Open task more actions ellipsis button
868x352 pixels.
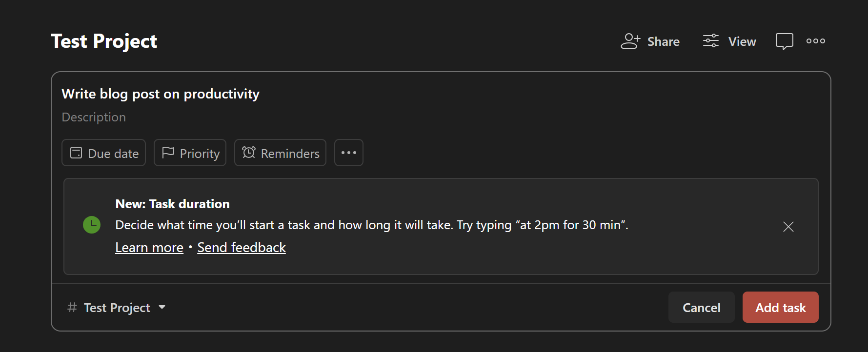[349, 153]
